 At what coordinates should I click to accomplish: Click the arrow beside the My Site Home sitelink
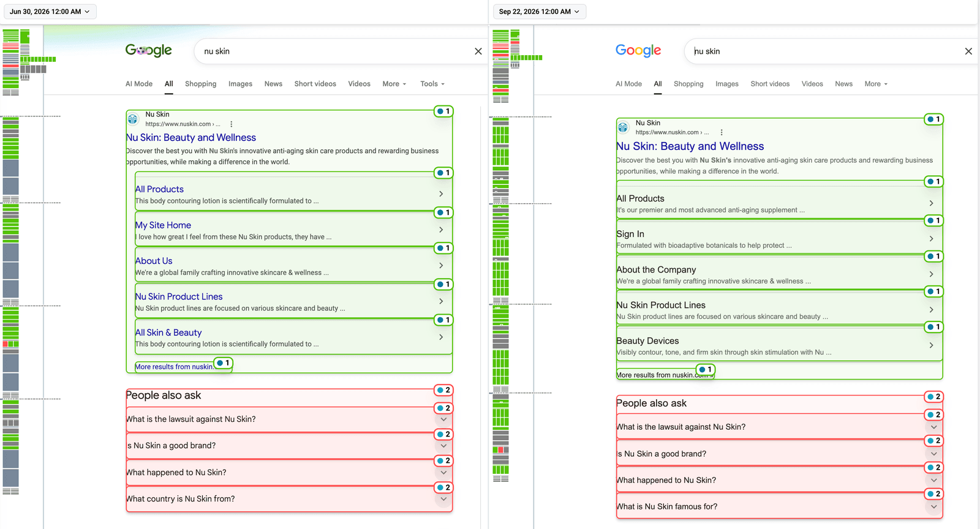(441, 230)
